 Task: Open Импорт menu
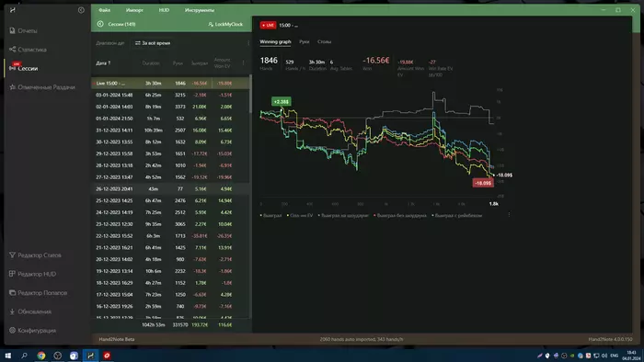134,10
